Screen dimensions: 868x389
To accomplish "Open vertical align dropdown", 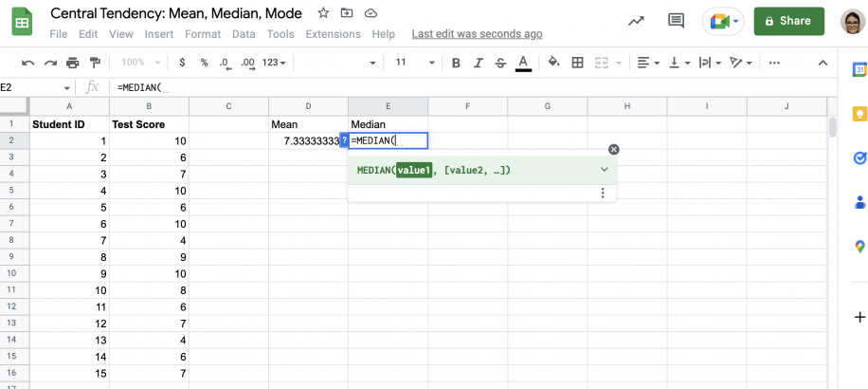I will 679,63.
